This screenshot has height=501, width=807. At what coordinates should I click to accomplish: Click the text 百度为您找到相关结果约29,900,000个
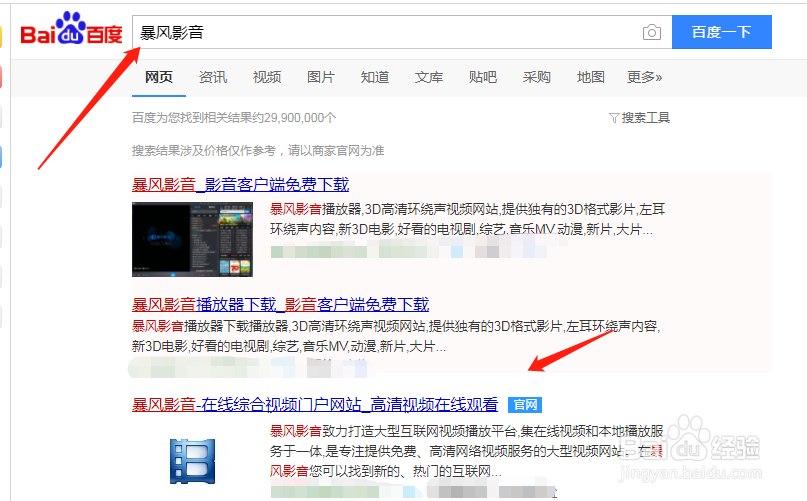[x=234, y=118]
